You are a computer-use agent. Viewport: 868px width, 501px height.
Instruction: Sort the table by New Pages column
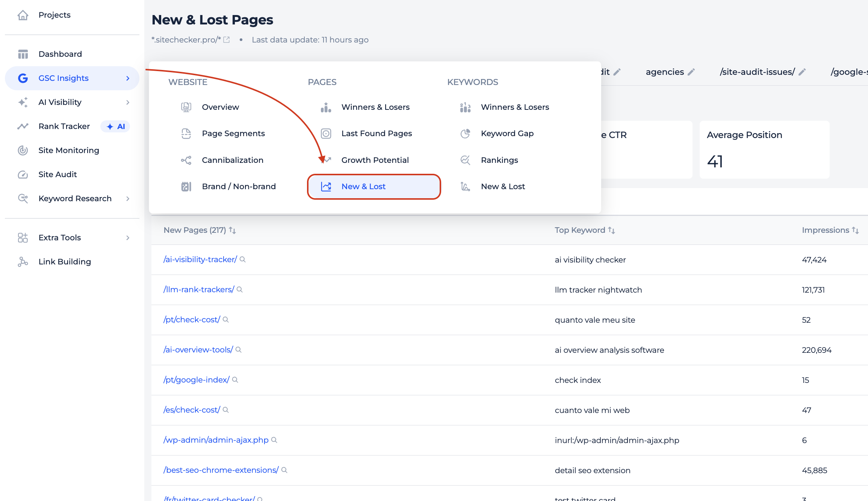point(233,230)
